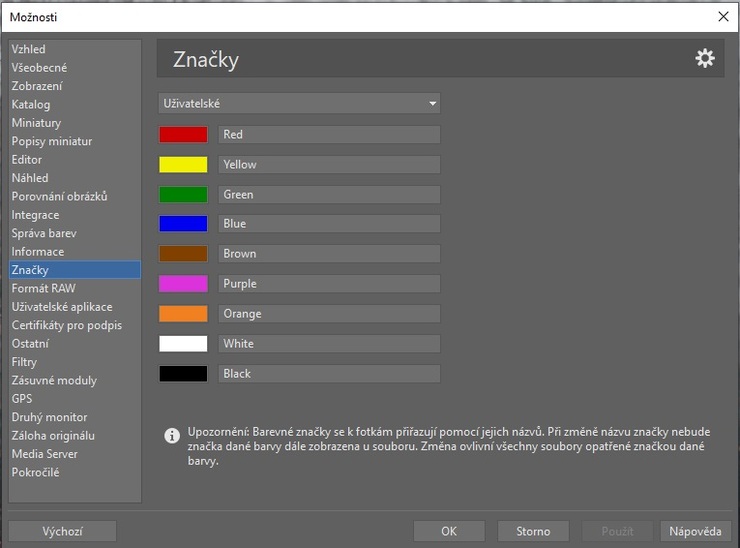Viewport: 740px width, 548px height.
Task: Open the Uživatelské dropdown
Action: pos(299,103)
